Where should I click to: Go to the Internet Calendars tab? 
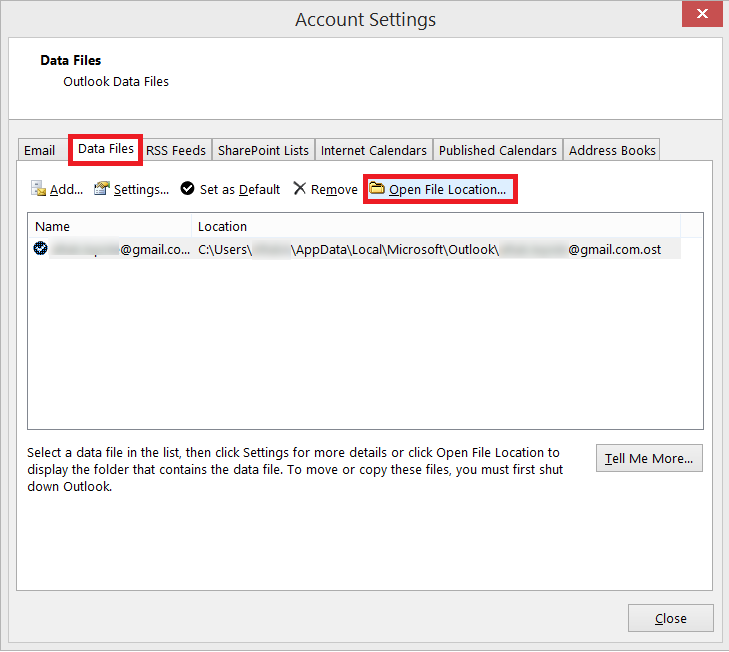[374, 150]
